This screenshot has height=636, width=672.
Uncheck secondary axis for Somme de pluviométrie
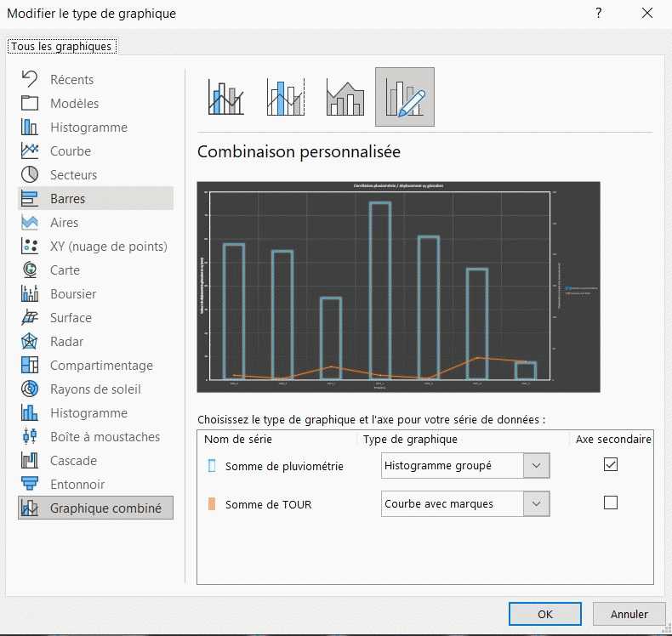(x=610, y=464)
